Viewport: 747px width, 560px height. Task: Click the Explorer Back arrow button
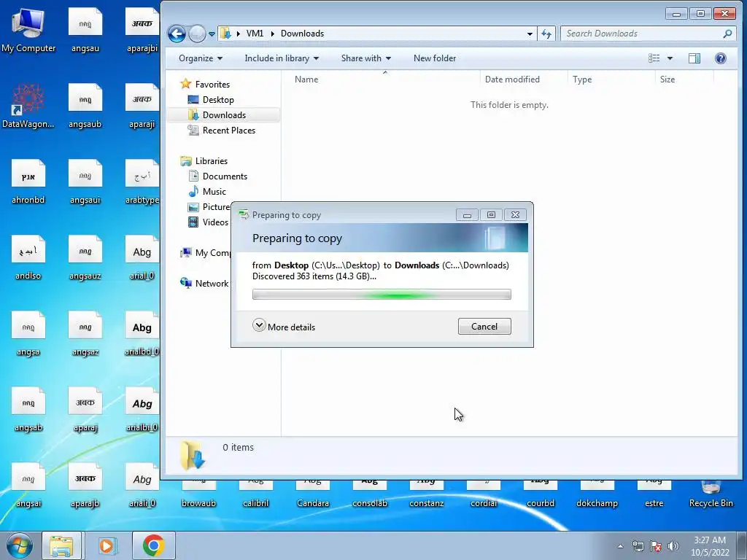[x=177, y=34]
